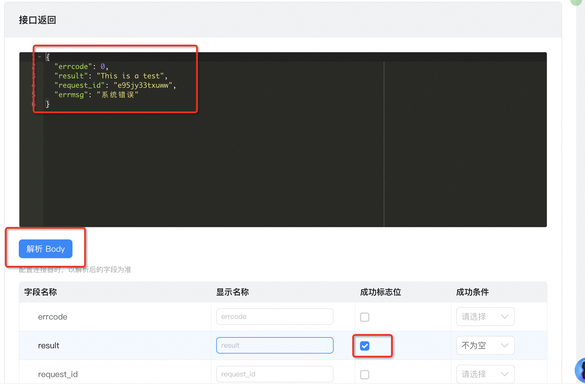Click the 成功条件 column header
585x392 pixels.
tap(472, 292)
